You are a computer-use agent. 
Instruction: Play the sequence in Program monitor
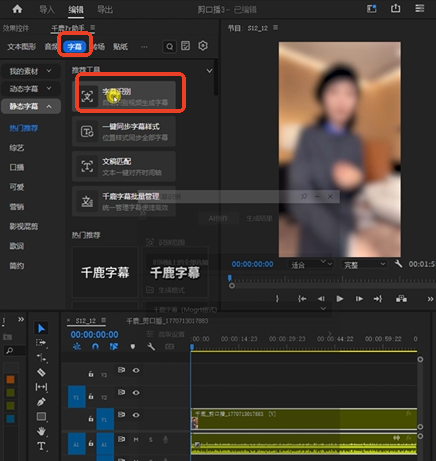click(340, 299)
